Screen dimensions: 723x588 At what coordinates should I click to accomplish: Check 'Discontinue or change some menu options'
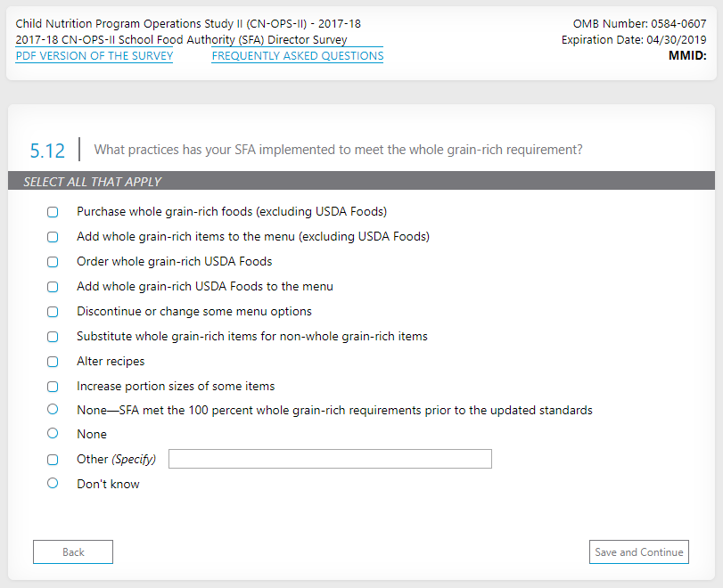pos(53,312)
